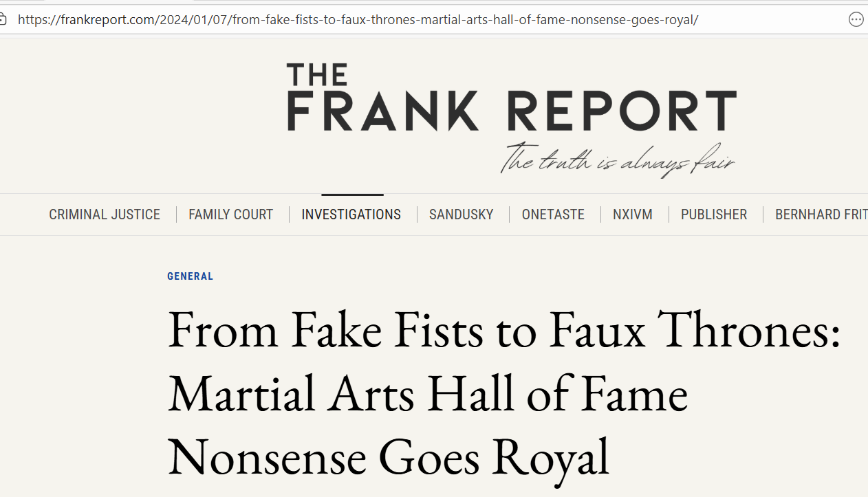This screenshot has height=497, width=868.
Task: Click The Frank Report logo
Action: (x=511, y=98)
